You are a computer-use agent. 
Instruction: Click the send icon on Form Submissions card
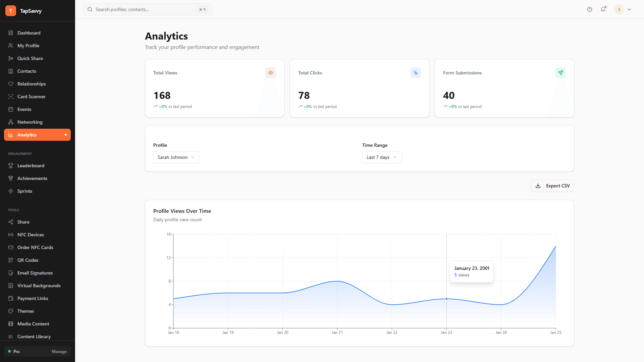[x=560, y=73]
